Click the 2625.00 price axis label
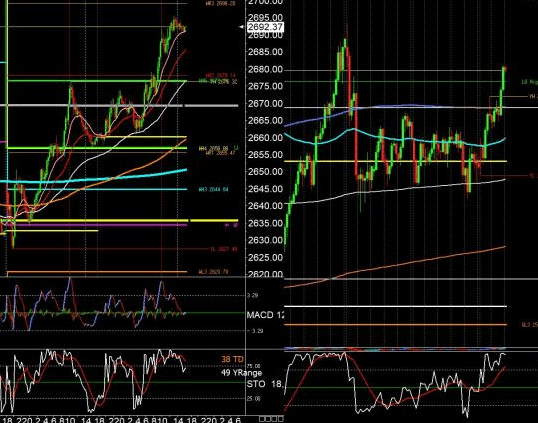 [x=265, y=257]
